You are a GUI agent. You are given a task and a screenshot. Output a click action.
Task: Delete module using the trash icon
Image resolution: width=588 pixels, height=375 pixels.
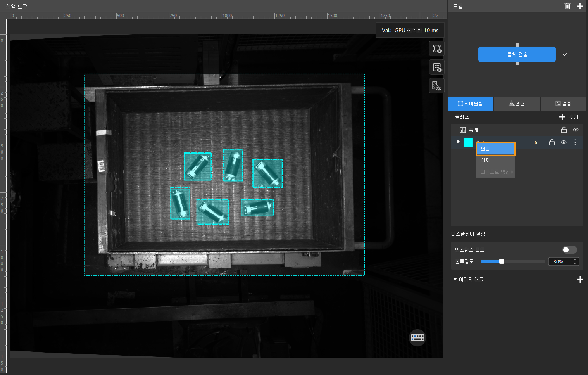tap(567, 6)
